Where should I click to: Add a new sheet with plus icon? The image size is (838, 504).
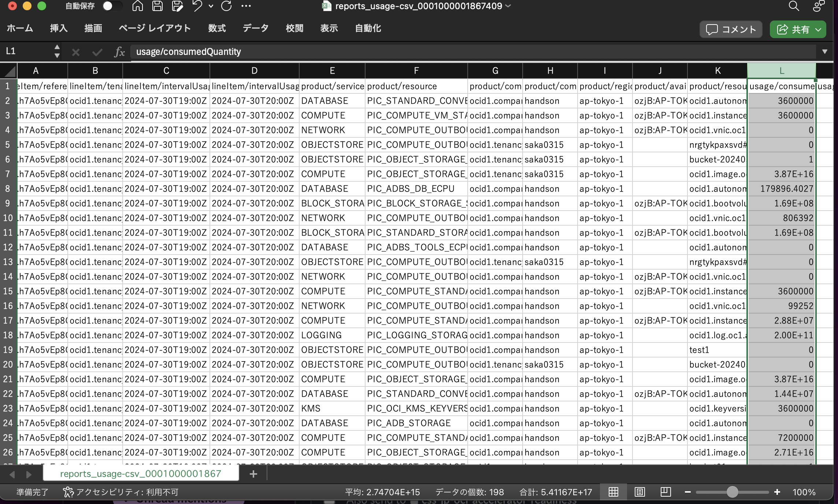click(253, 474)
